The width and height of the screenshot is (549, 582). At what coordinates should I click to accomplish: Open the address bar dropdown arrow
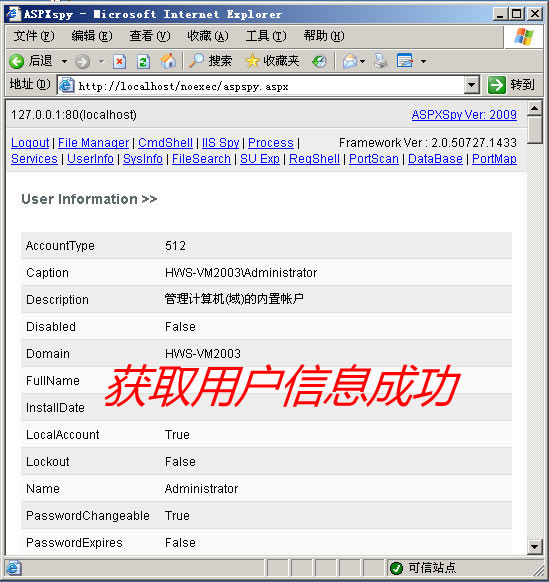471,85
